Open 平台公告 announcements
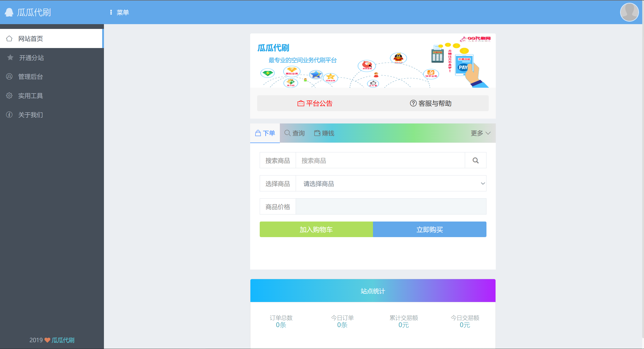Screen dimensions: 644x349 coord(315,103)
